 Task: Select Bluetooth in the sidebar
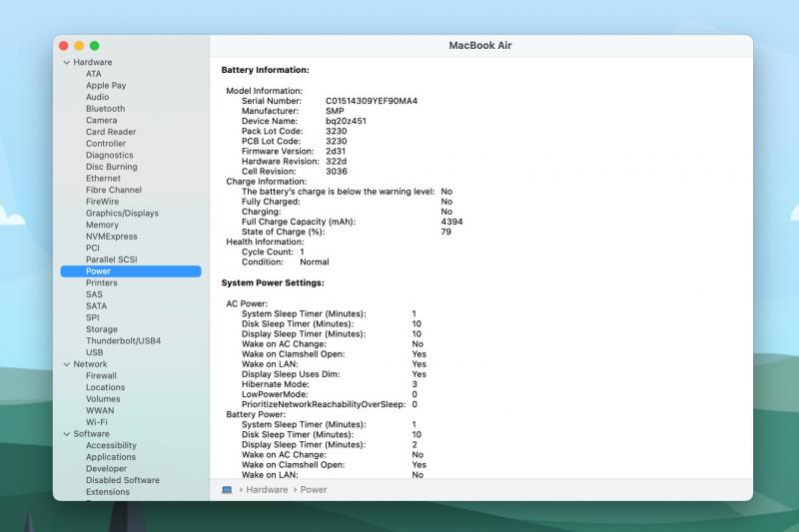(105, 109)
